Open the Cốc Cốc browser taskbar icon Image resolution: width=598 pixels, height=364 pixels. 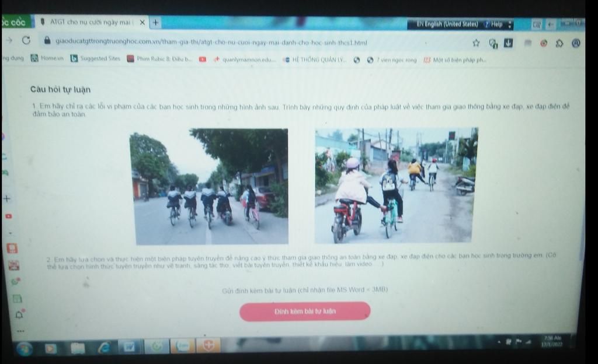click(x=157, y=346)
